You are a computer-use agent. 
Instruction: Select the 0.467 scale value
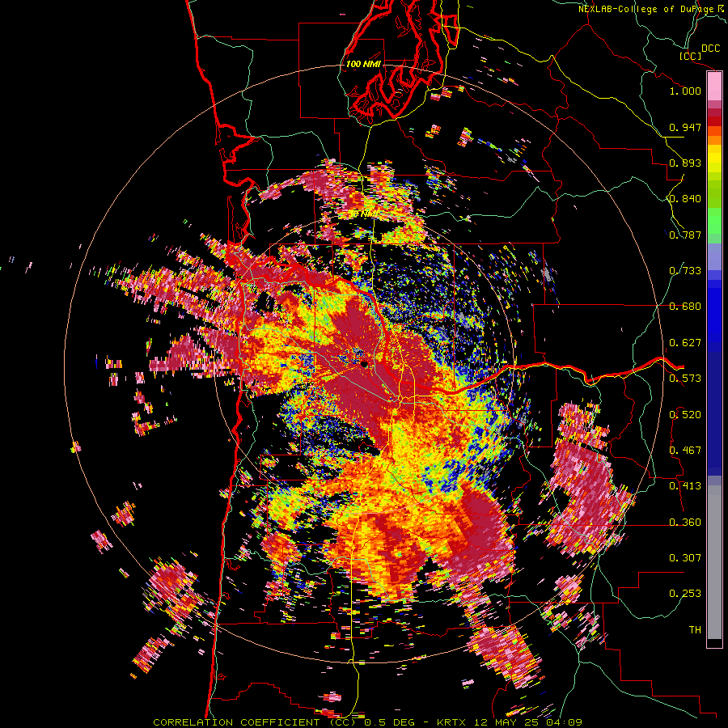point(685,451)
